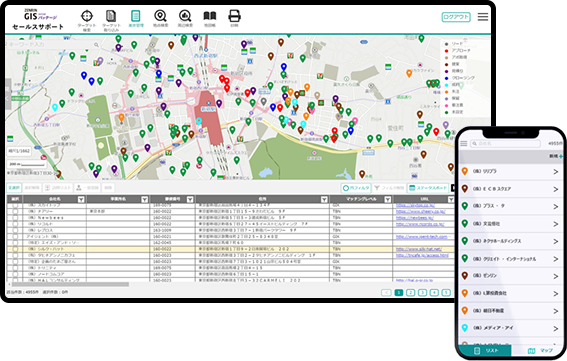Open the 事業所名 column filter dropdown
The width and height of the screenshot is (567, 361).
tap(145, 199)
